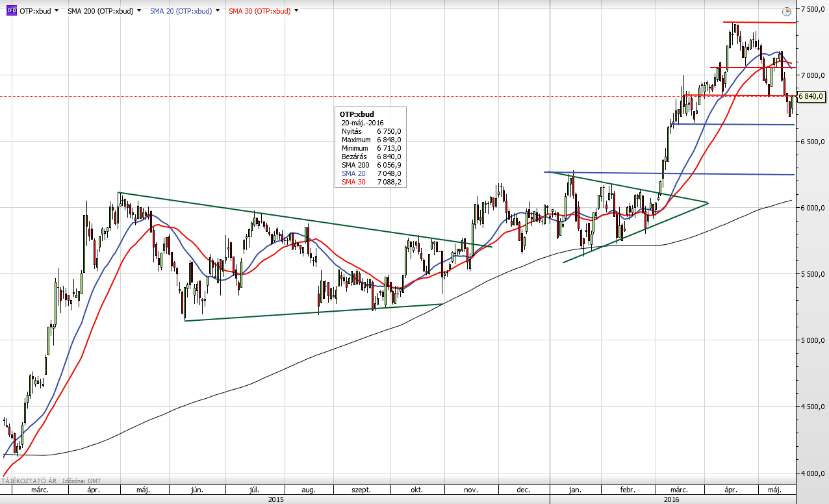Click the 7 000,0 price axis label

(x=813, y=75)
